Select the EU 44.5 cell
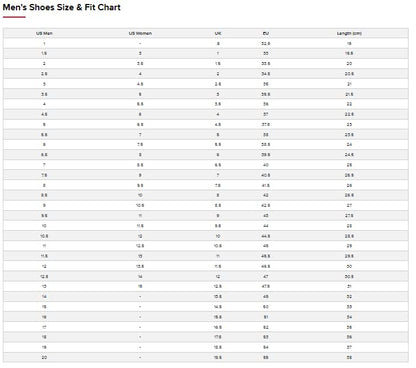The image size is (416, 368). click(266, 236)
